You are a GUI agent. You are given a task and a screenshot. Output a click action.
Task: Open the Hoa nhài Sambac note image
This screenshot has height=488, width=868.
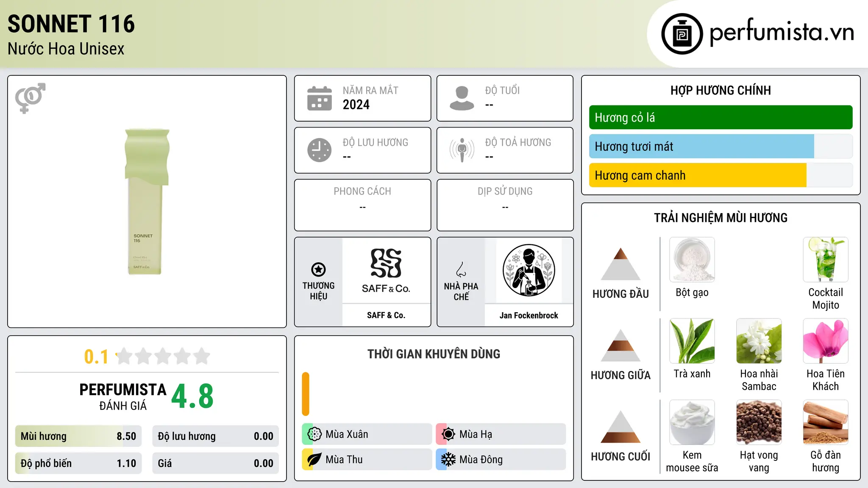tap(759, 341)
